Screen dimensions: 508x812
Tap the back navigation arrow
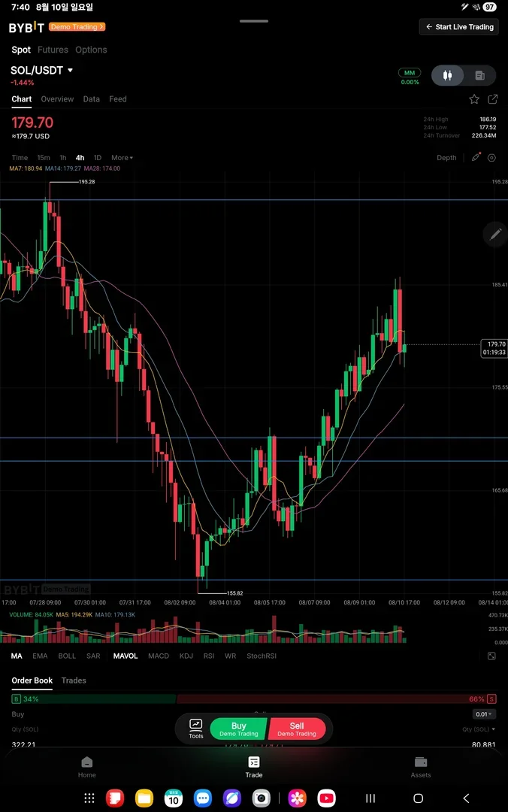(466, 798)
